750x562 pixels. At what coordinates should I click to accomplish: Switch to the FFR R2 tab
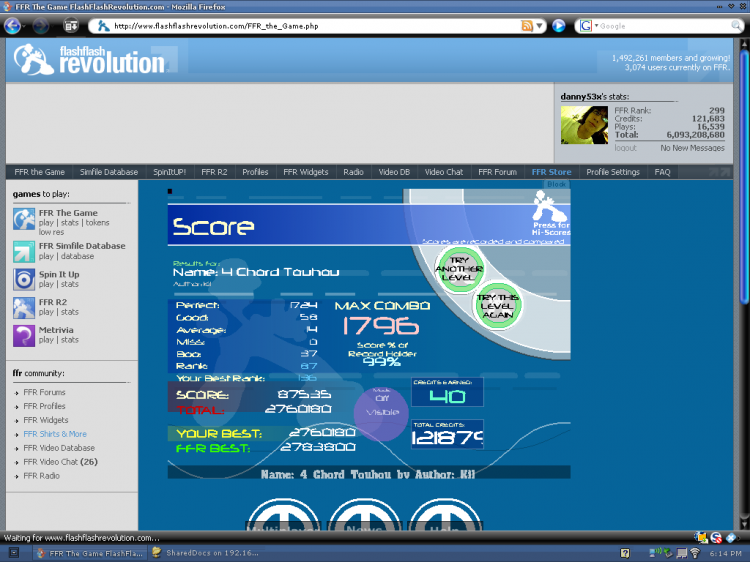pyautogui.click(x=214, y=172)
